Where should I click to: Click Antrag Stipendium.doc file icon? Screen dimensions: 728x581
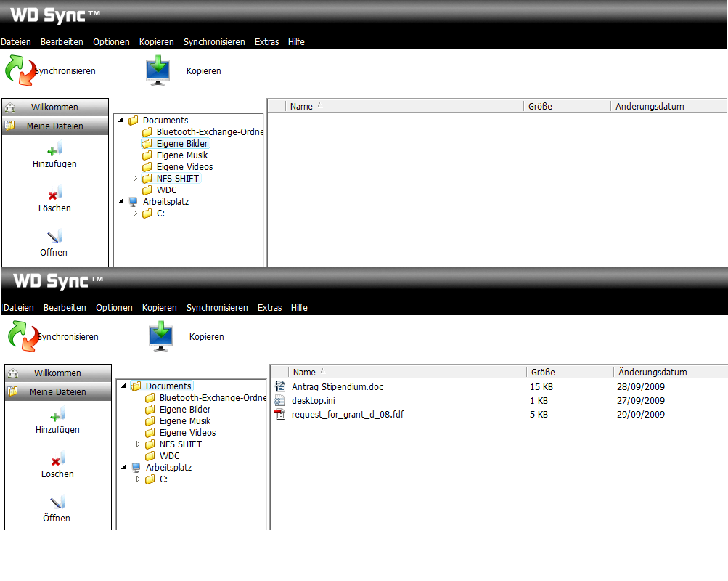[280, 386]
